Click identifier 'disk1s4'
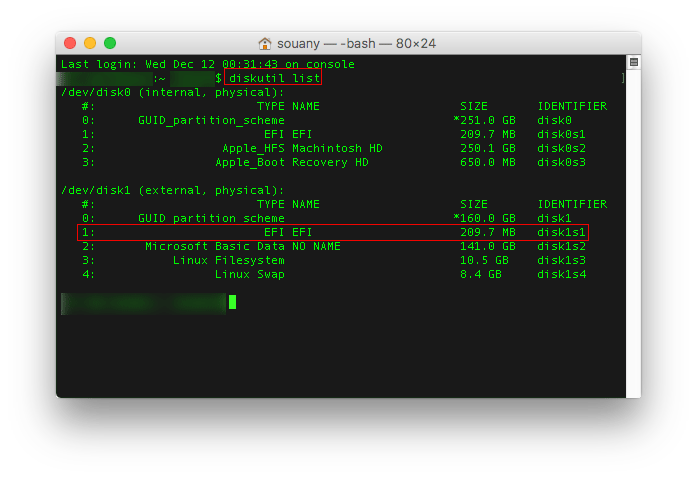697x478 pixels. 561,274
